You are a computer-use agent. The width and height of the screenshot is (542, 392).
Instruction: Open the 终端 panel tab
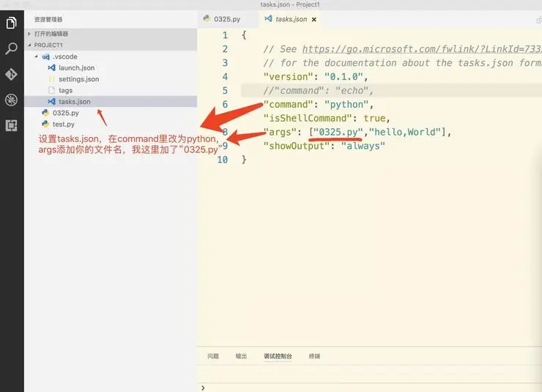314,356
